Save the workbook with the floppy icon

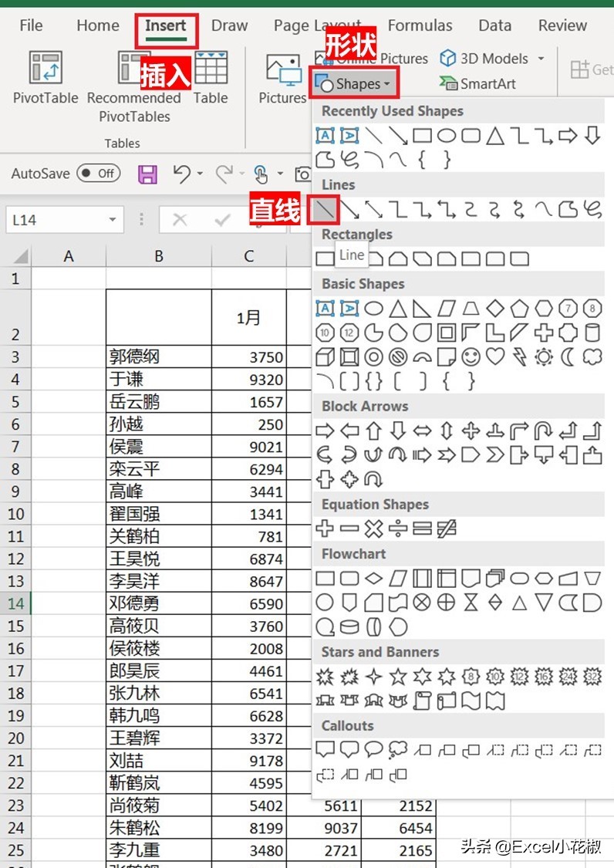[x=147, y=174]
